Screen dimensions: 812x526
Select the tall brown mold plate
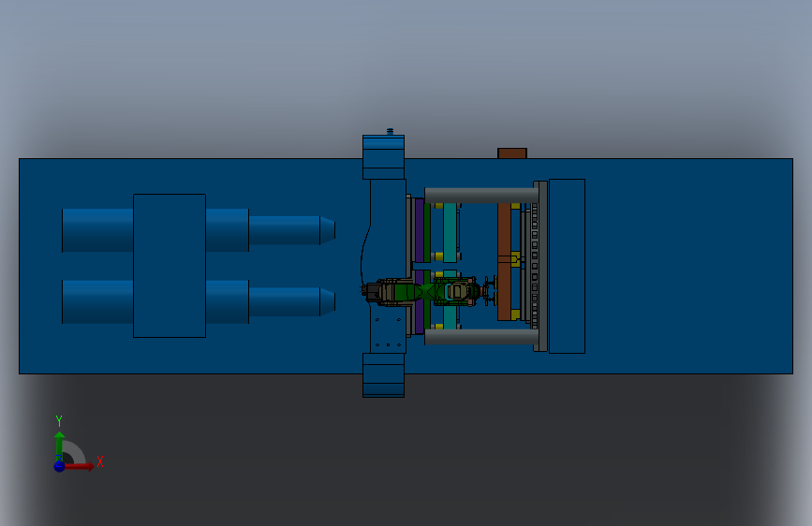click(504, 261)
